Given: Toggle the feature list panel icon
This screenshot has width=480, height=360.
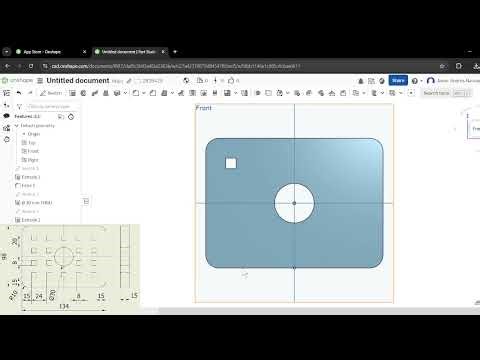Looking at the screenshot, I should tap(6, 93).
